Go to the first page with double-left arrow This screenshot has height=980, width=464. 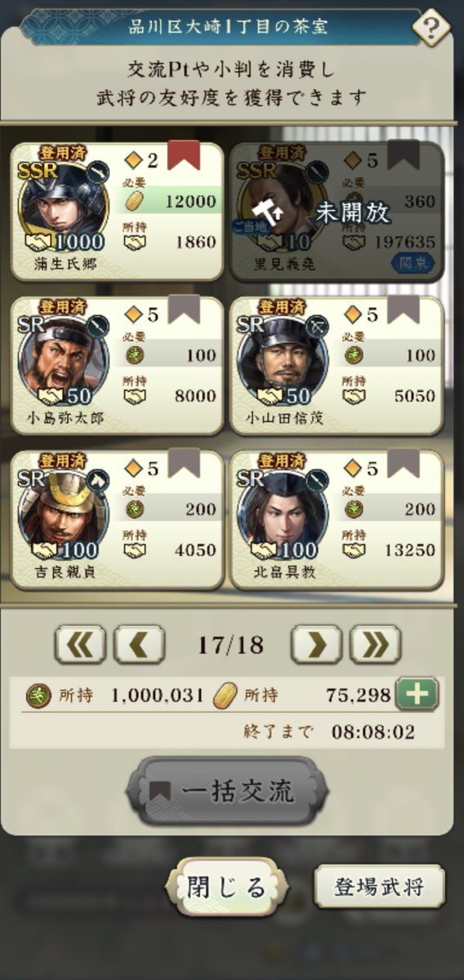click(80, 644)
